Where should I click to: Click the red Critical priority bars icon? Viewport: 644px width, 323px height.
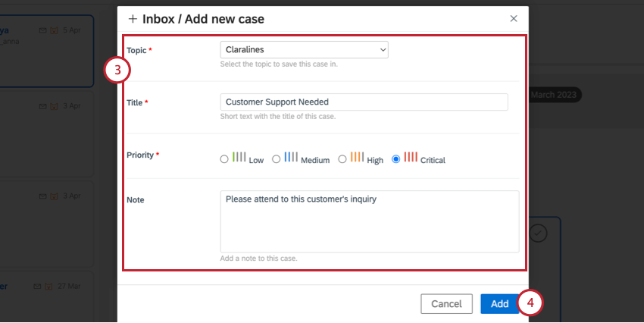411,157
